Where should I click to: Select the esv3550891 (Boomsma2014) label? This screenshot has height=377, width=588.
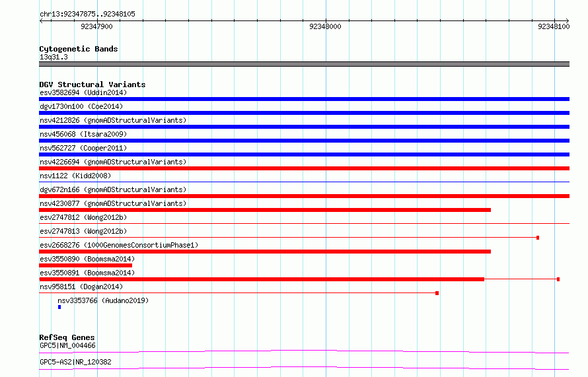coord(87,273)
